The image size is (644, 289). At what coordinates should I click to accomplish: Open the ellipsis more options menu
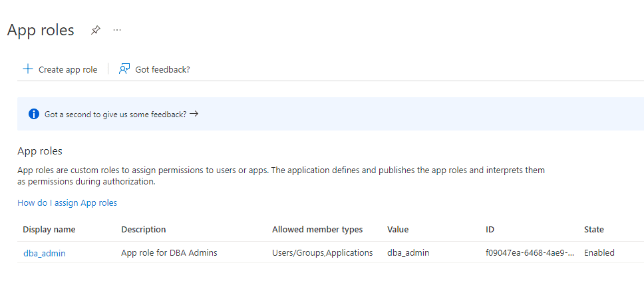tap(117, 31)
